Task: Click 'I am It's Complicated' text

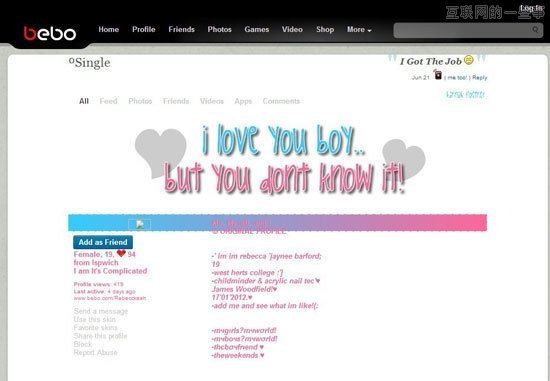Action: pos(110,271)
